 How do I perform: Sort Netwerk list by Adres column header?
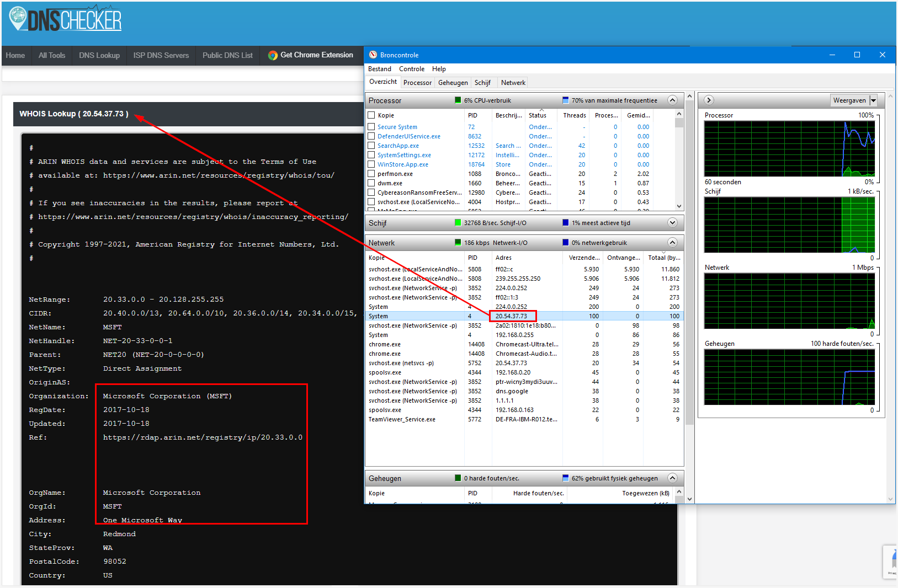click(x=527, y=258)
